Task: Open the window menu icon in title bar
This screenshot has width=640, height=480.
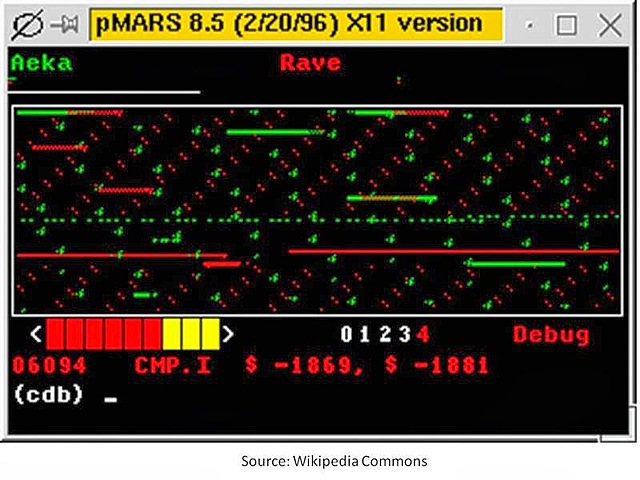Action: (x=27, y=25)
